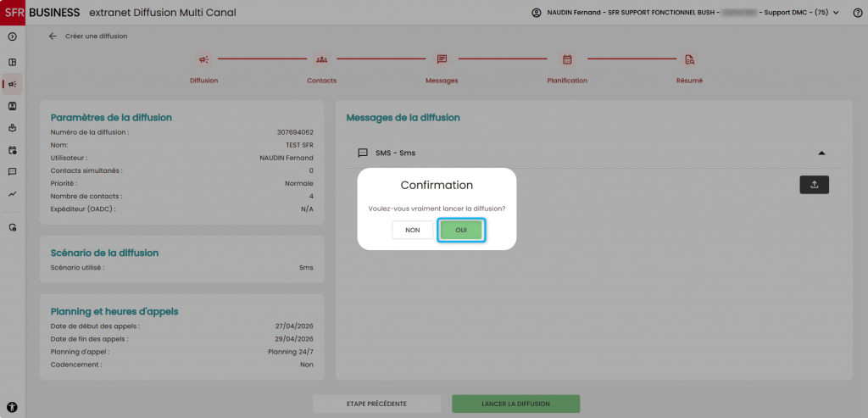868x418 pixels.
Task: Open the accessibility icon at bottom left
Action: 12,407
